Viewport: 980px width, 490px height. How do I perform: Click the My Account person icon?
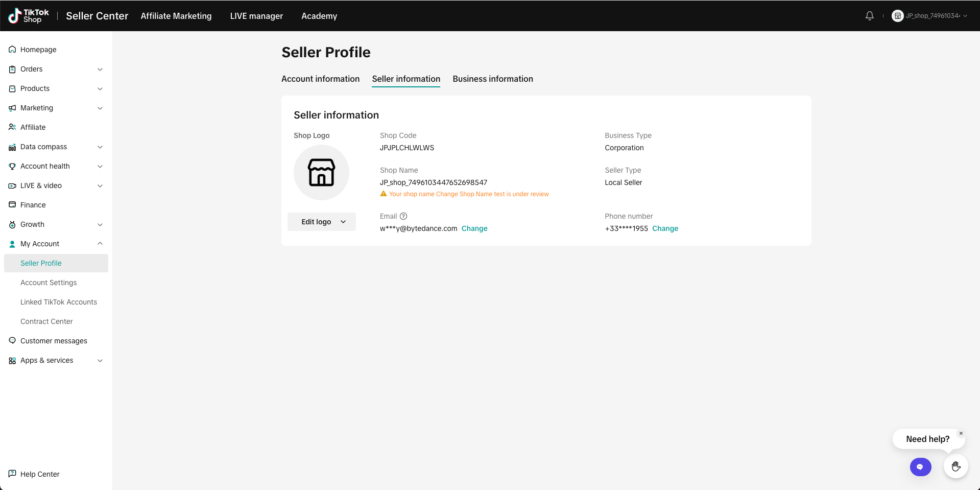click(12, 244)
